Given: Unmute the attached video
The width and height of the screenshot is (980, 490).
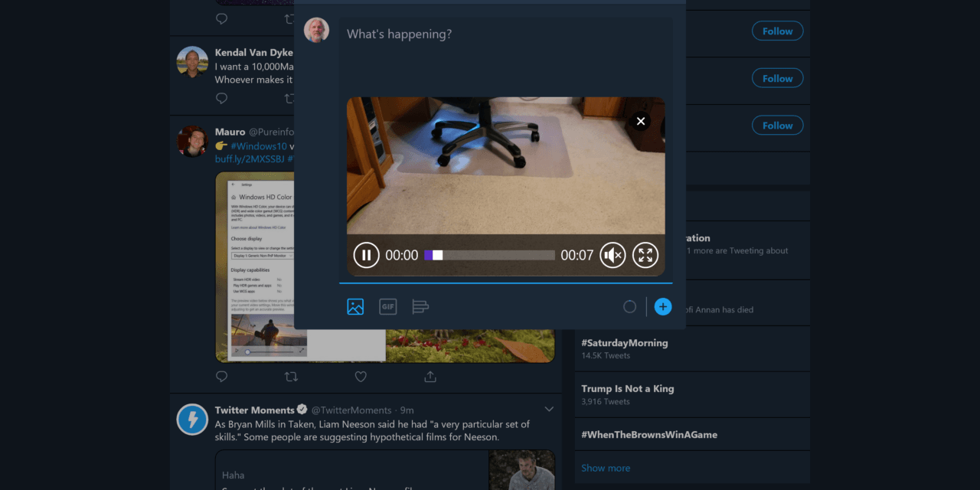Looking at the screenshot, I should click(x=612, y=255).
